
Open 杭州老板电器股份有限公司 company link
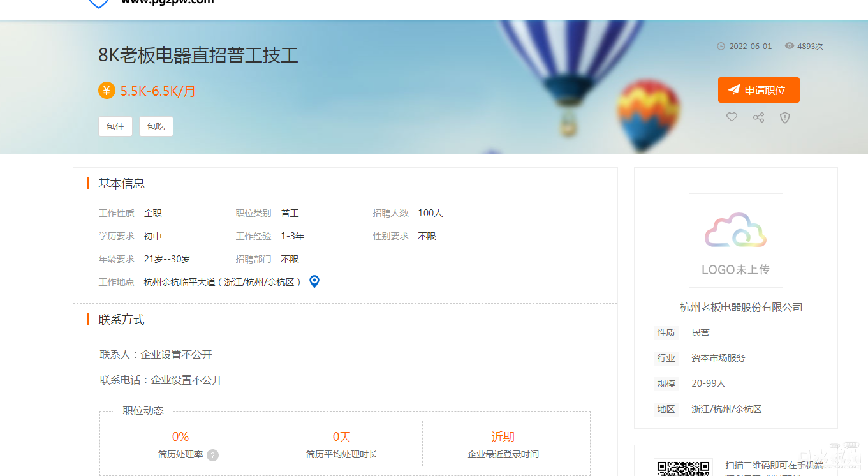point(741,308)
